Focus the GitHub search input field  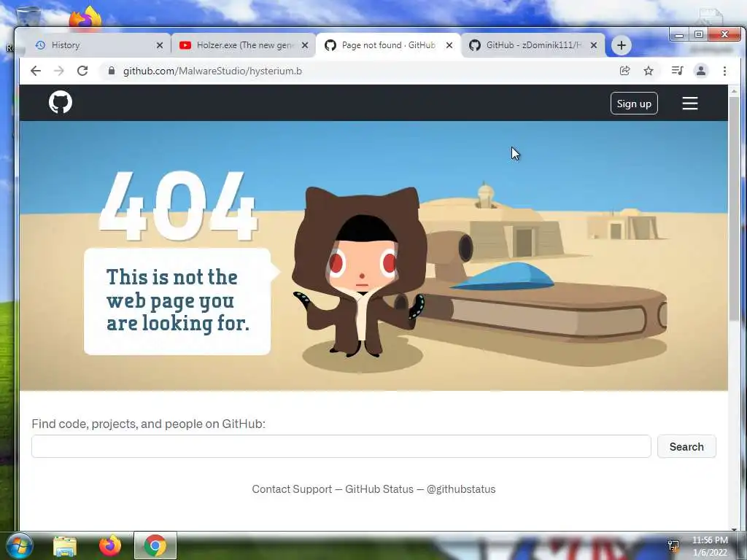point(341,447)
